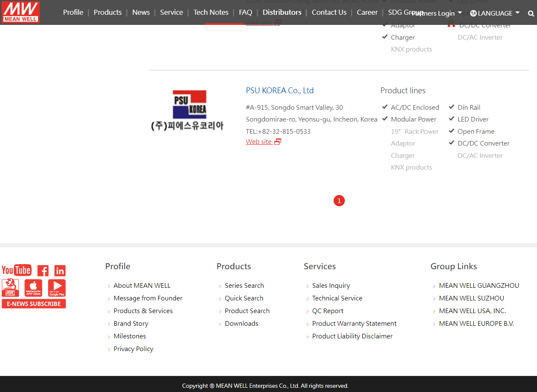Open the Products menu in the top navigation
This screenshot has width=537, height=392.
pyautogui.click(x=107, y=12)
